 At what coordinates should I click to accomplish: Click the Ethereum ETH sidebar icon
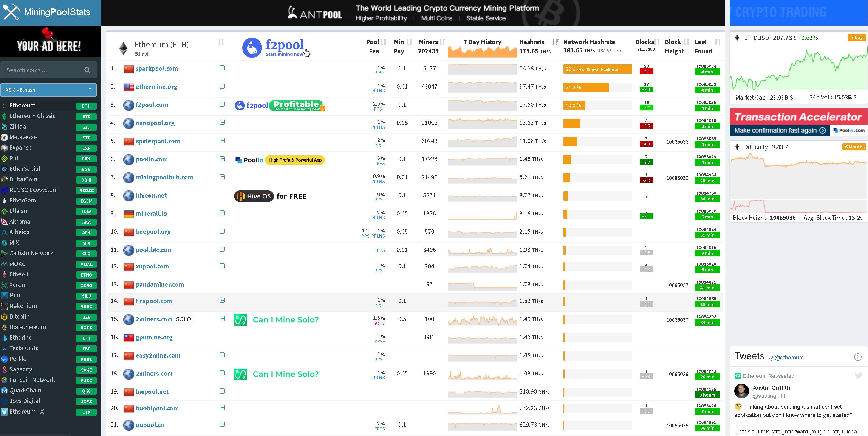click(5, 105)
